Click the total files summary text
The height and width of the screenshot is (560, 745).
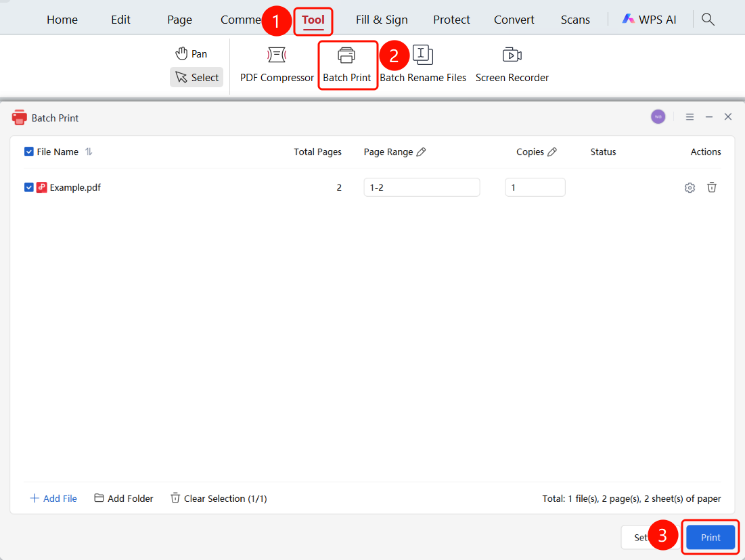point(631,498)
